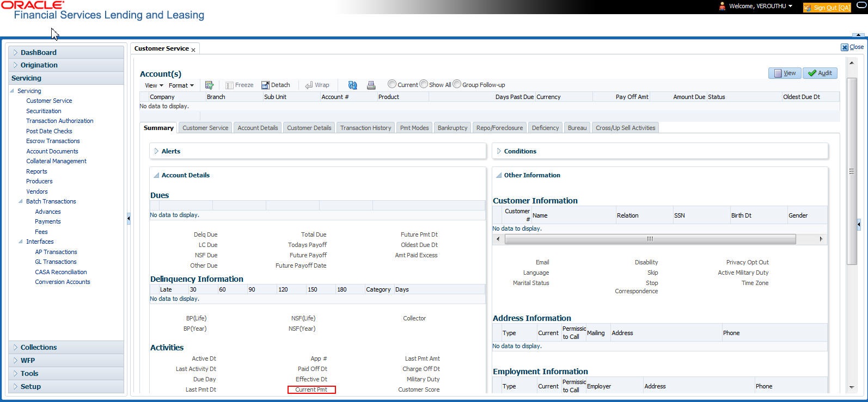Select the Current radio button
Screen dimensions: 868x402
click(x=392, y=84)
